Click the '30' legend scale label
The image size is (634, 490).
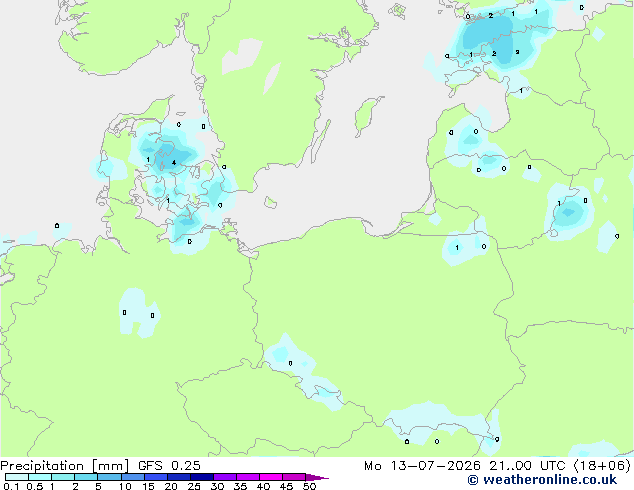coord(217,486)
